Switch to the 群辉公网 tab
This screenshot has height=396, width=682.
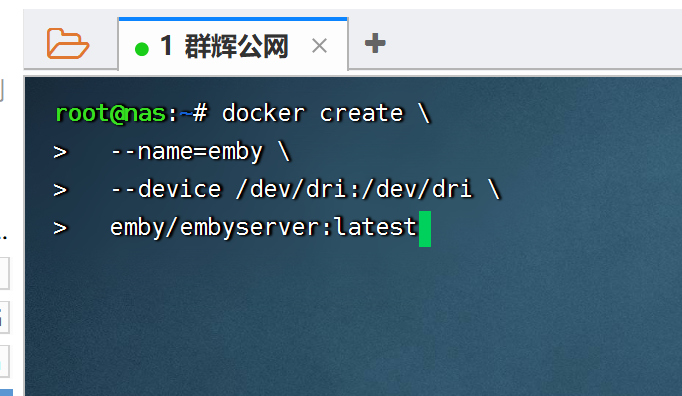(233, 44)
